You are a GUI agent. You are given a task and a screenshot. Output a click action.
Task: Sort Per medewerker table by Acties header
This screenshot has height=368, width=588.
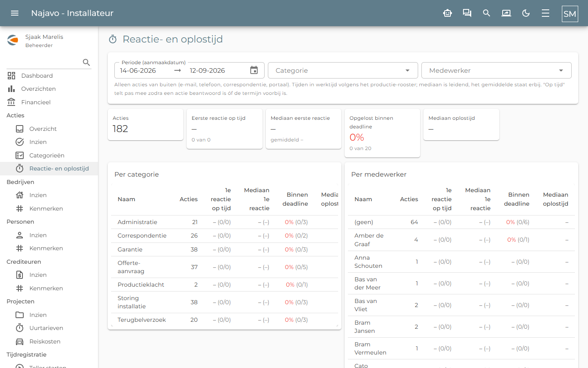(409, 199)
